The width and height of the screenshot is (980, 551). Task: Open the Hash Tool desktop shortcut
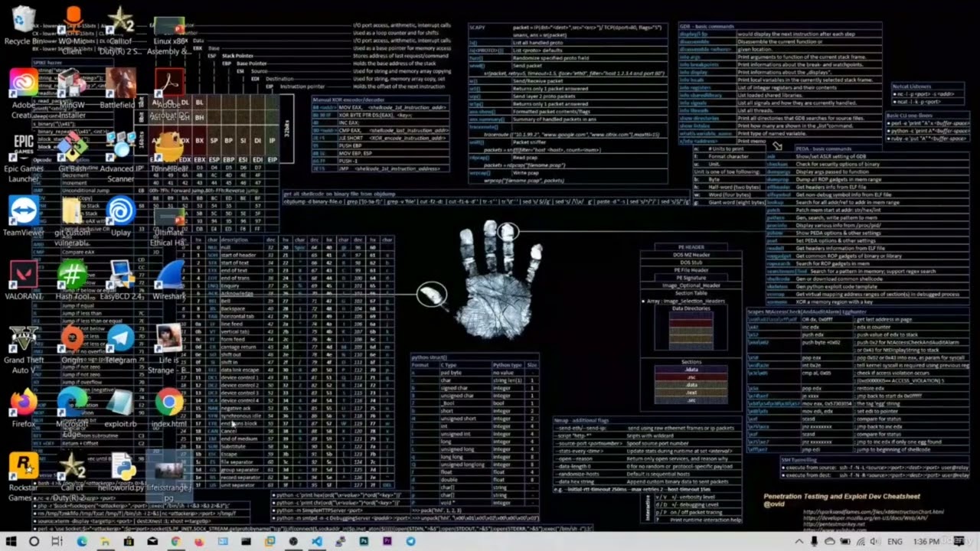[72, 277]
